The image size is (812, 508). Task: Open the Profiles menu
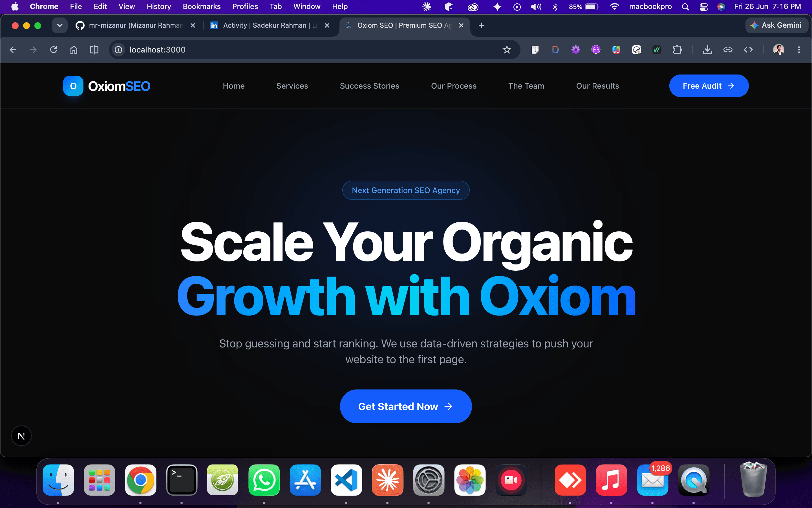tap(245, 7)
